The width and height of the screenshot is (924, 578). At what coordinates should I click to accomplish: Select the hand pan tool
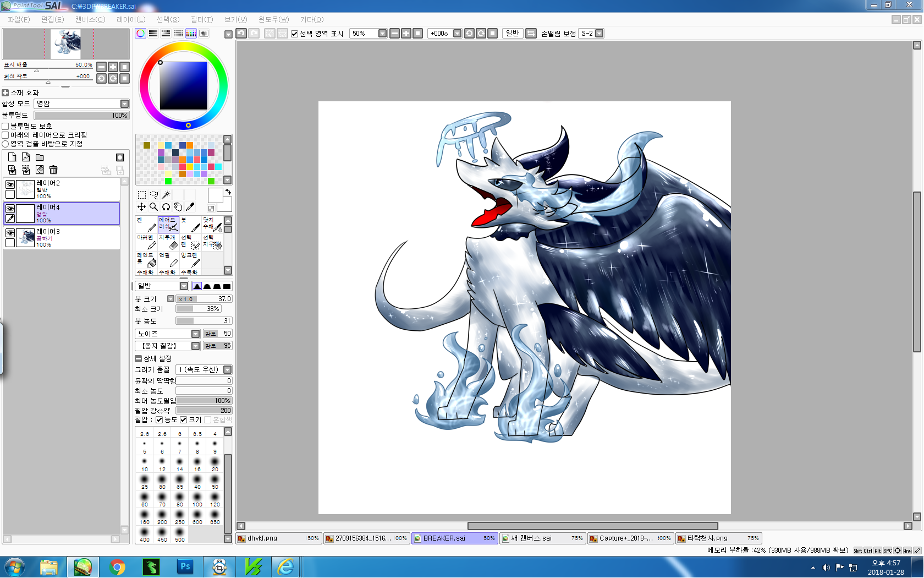(x=178, y=207)
